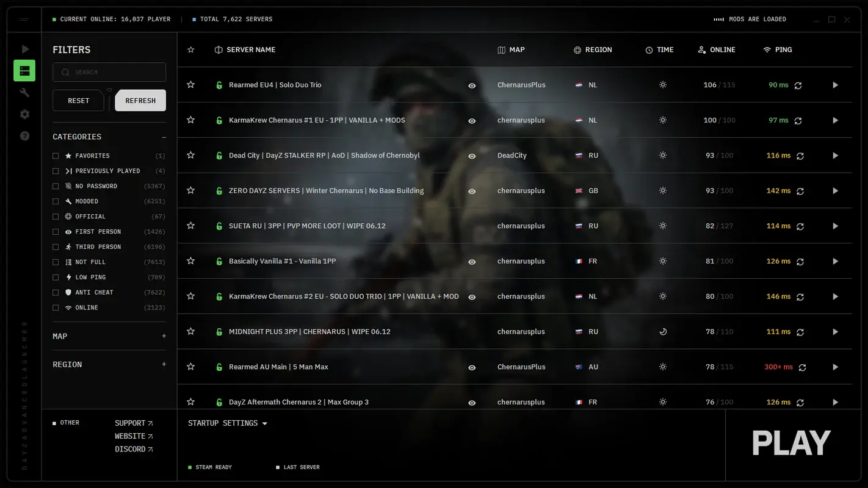Select the wrench mods icon in sidebar
The height and width of the screenshot is (488, 868).
[x=24, y=92]
